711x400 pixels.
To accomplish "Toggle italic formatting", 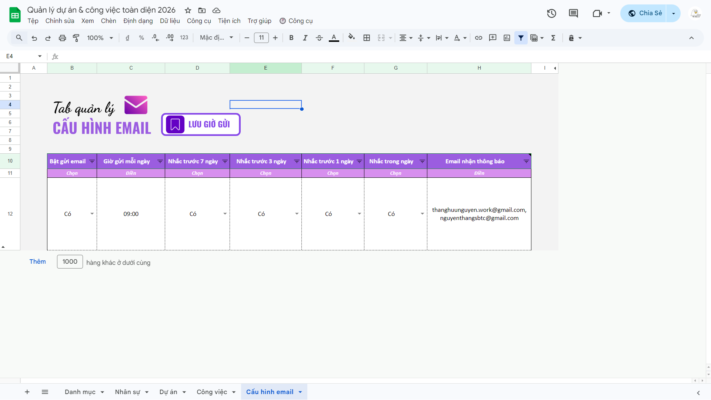I will coord(305,38).
